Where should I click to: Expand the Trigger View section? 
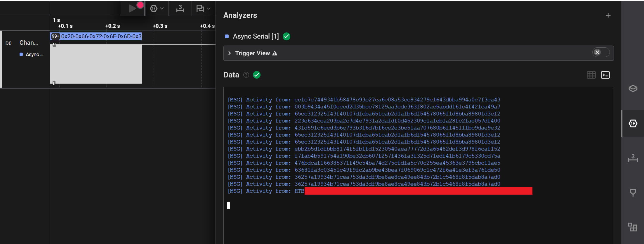click(x=230, y=53)
